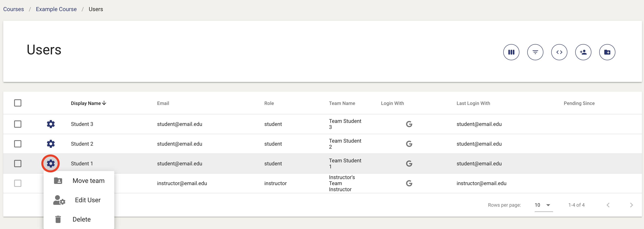Open the gear menu for Student 2
This screenshot has height=229, width=644.
[51, 144]
